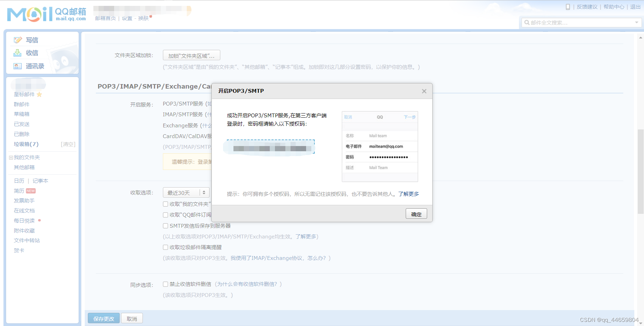Click the blurred authorization code box

pyautogui.click(x=270, y=147)
